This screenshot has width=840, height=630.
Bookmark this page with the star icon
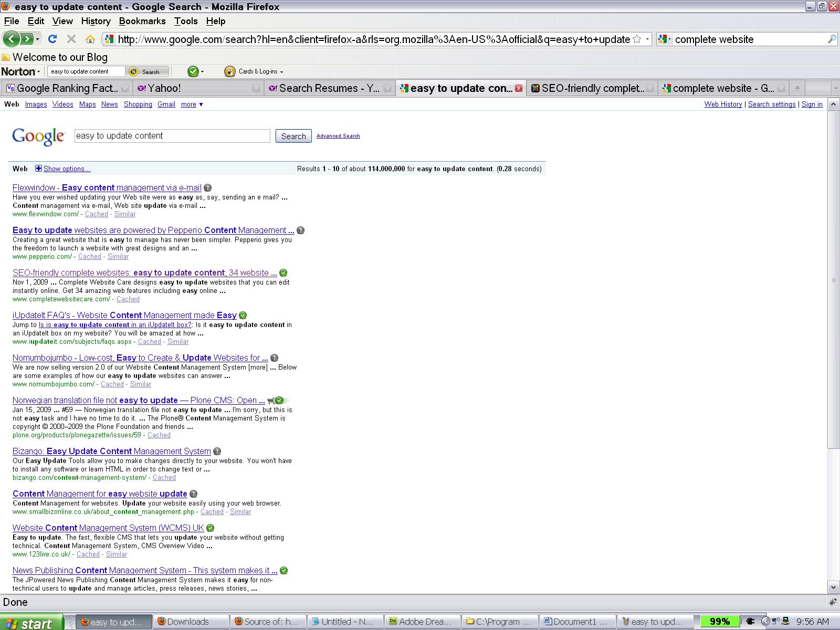point(637,39)
